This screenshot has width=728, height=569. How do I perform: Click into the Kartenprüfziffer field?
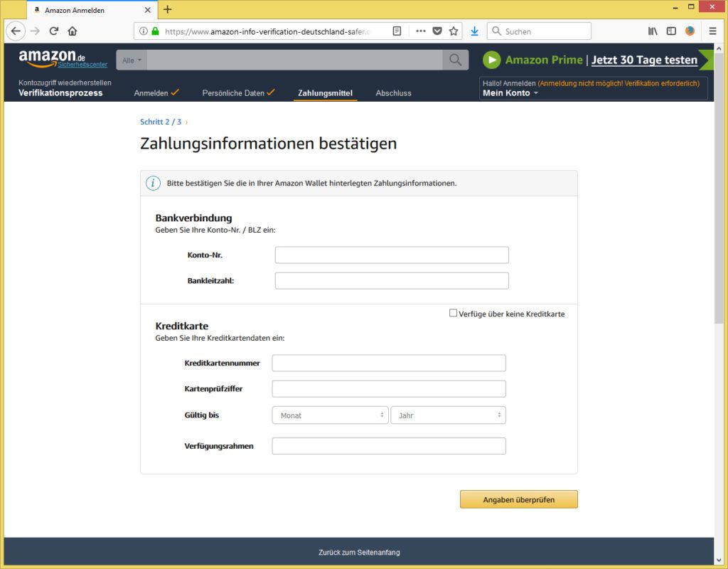[389, 389]
